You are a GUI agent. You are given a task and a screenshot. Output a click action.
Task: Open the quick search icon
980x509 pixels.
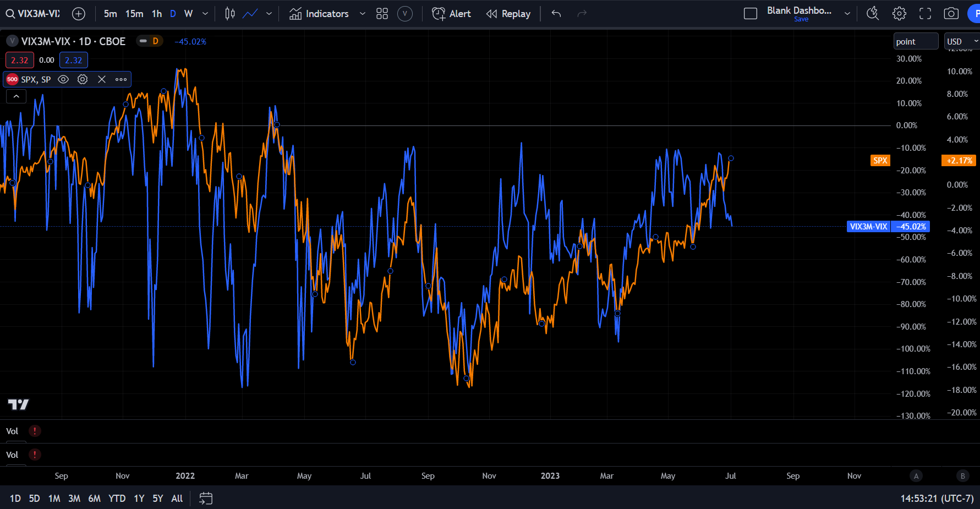873,14
